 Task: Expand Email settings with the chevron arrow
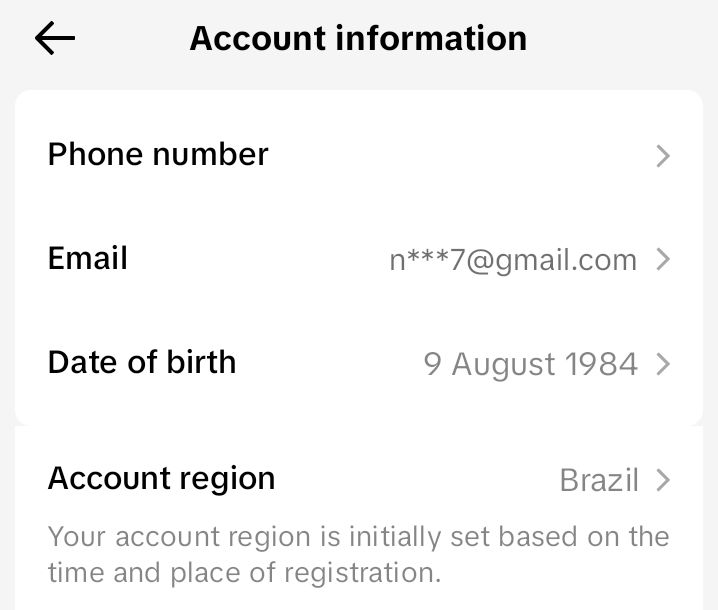pyautogui.click(x=663, y=260)
